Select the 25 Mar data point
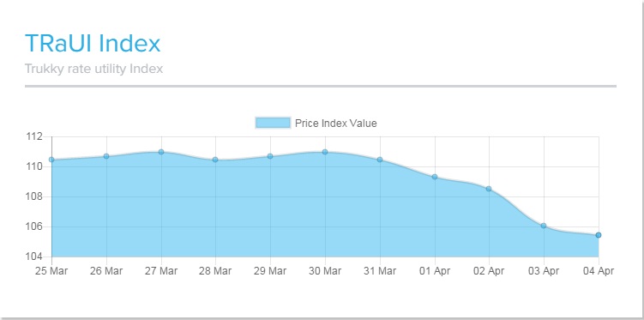Viewport: 644px width, 320px height. click(51, 160)
